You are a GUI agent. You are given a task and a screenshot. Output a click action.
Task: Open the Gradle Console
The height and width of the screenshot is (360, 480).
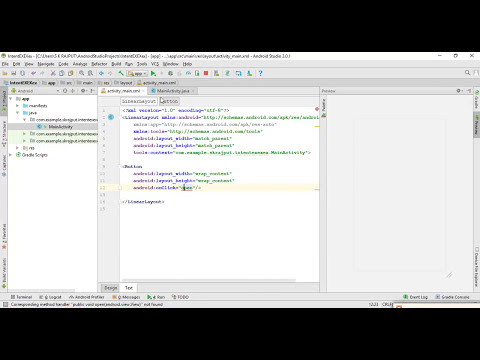452,297
